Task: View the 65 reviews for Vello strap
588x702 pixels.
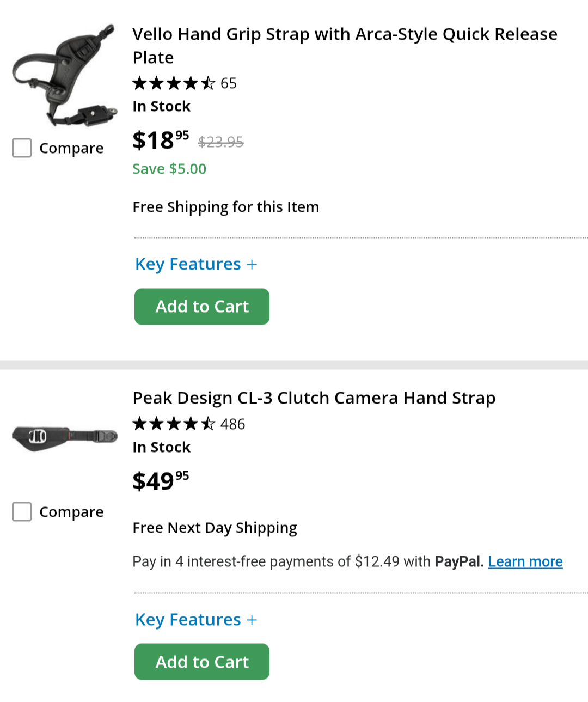Action: coord(229,83)
